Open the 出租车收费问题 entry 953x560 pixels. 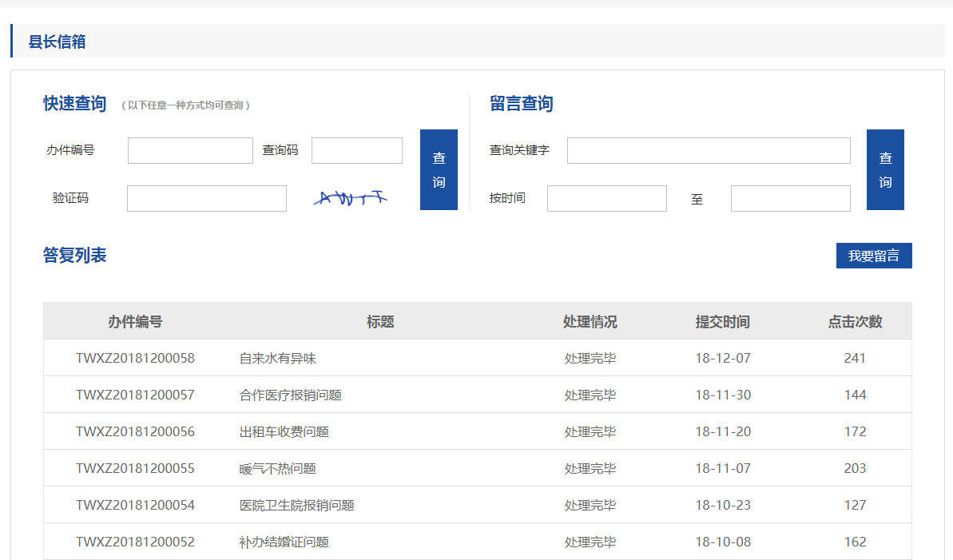pyautogui.click(x=284, y=432)
